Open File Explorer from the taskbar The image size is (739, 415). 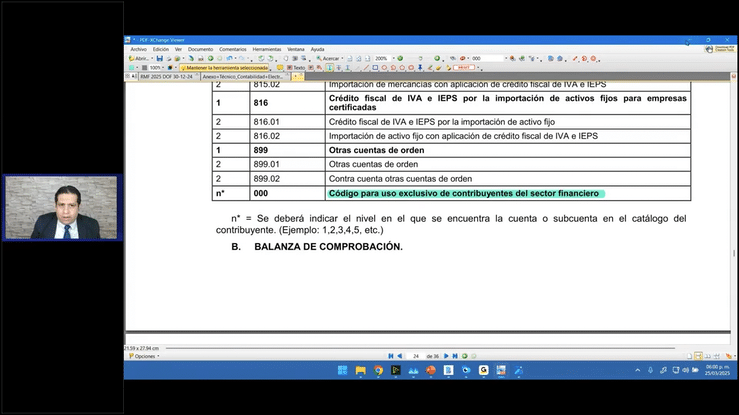point(361,370)
